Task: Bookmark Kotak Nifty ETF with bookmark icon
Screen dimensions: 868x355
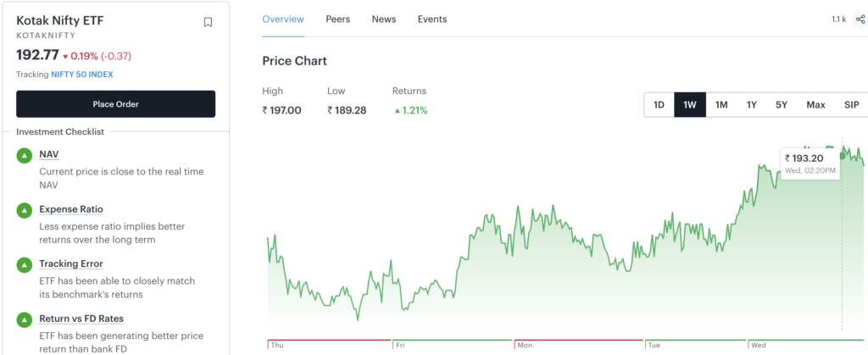Action: click(x=208, y=22)
